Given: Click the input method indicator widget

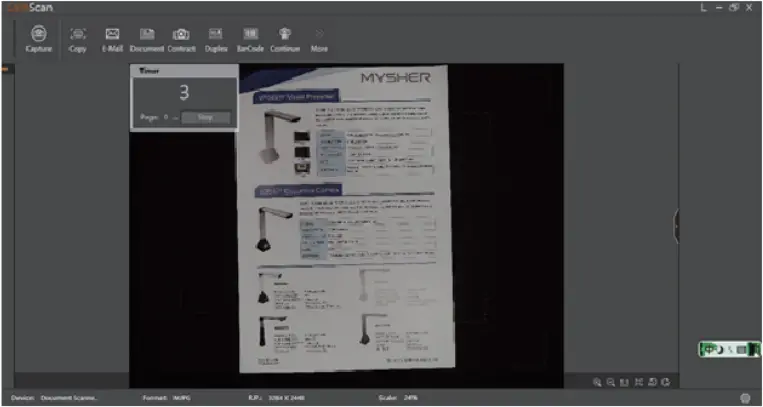Looking at the screenshot, I should pos(730,350).
